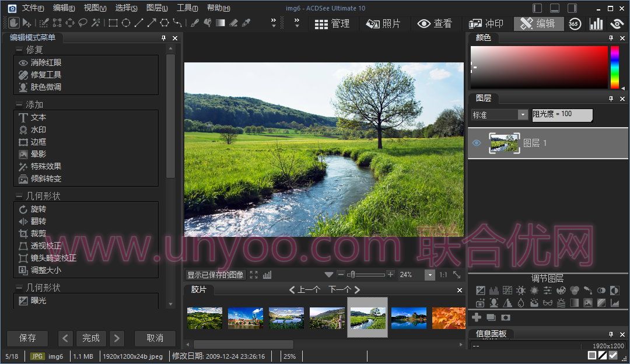The height and width of the screenshot is (364, 630).
Task: Select the Eraser tool
Action: tap(233, 23)
